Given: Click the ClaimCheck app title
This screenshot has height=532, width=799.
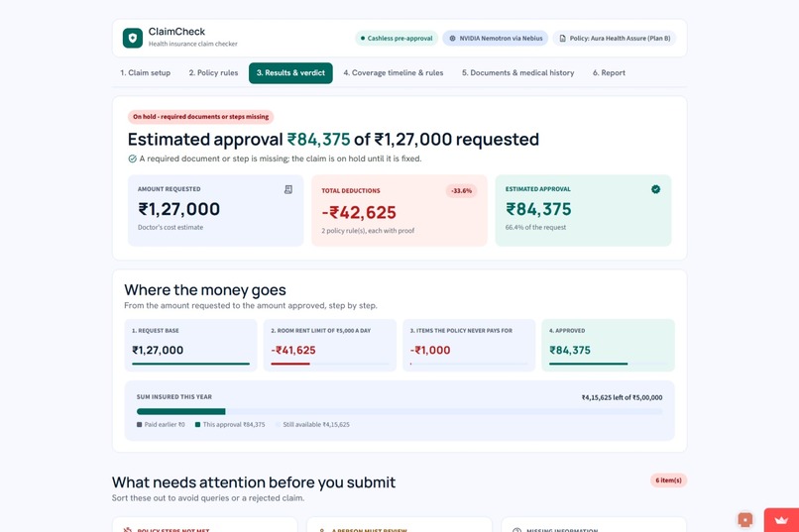Looking at the screenshot, I should [176, 32].
